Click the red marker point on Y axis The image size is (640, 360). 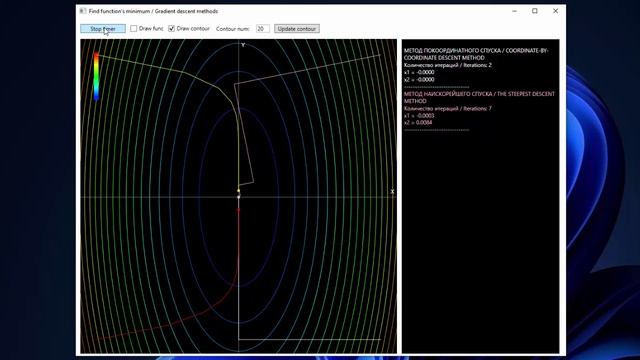pyautogui.click(x=238, y=210)
